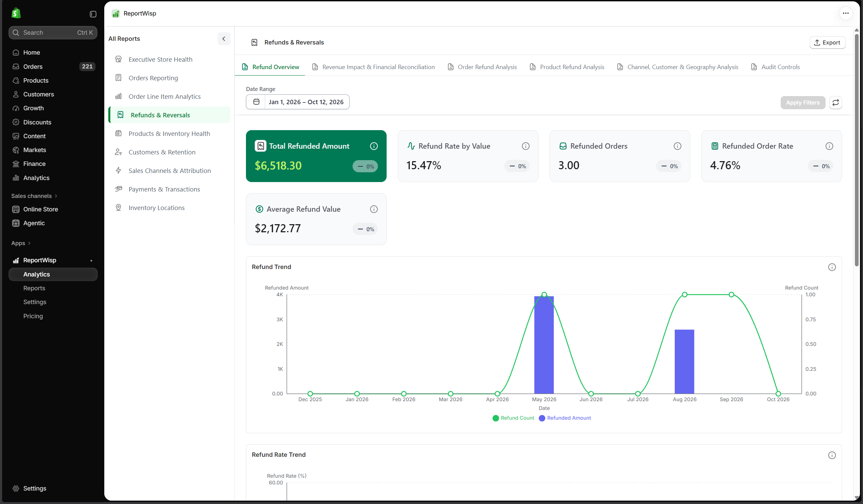Open Orders in the Shopify sidebar

[53, 66]
